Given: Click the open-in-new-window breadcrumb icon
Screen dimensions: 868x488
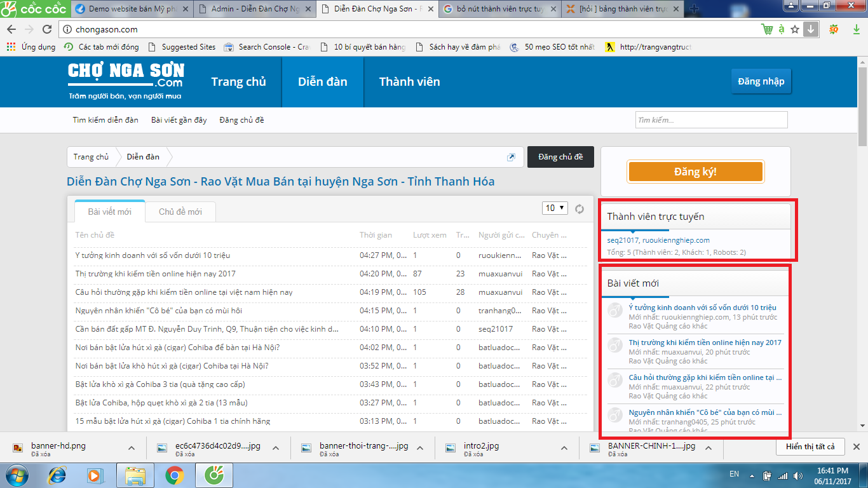Looking at the screenshot, I should pos(511,157).
